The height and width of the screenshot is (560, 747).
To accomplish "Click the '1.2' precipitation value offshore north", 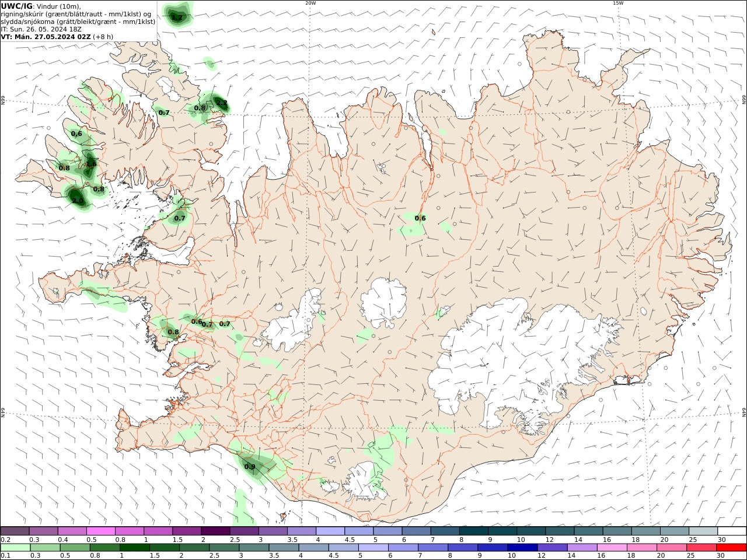I will 177,17.
